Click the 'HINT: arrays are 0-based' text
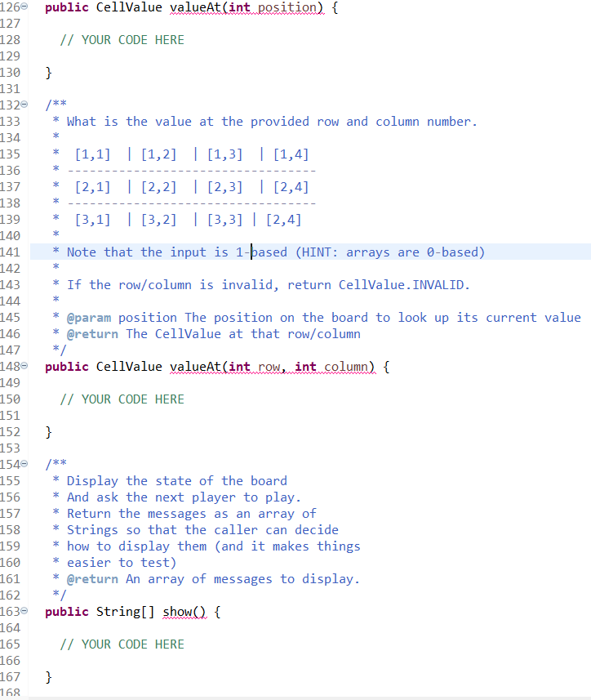Screen dimensions: 591x700 (x=389, y=252)
